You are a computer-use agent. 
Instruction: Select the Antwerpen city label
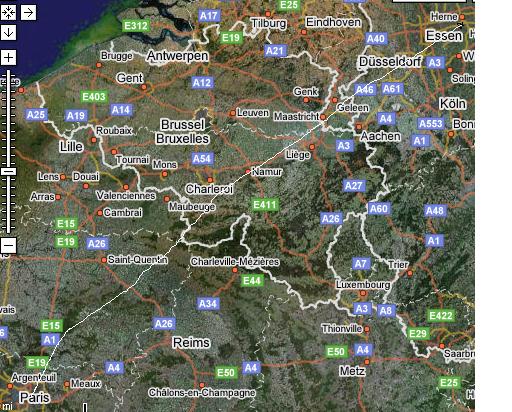(178, 56)
